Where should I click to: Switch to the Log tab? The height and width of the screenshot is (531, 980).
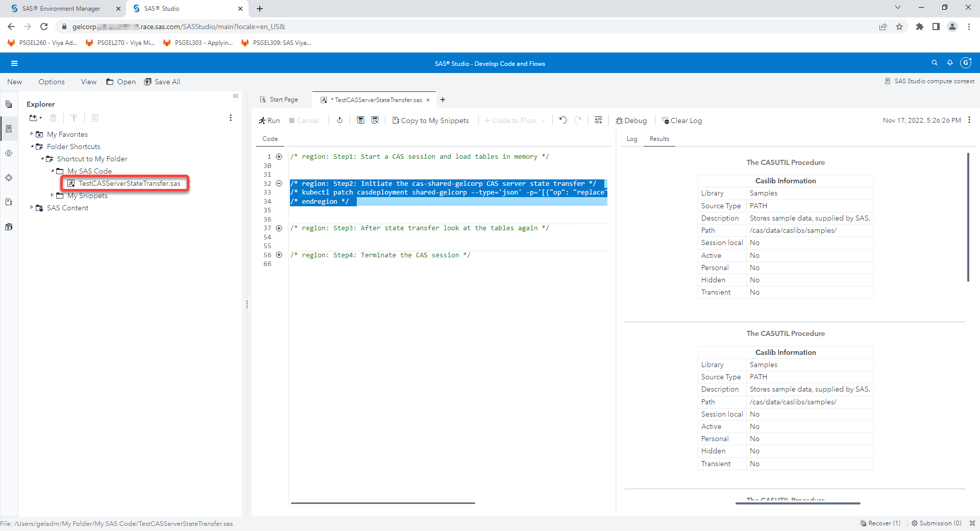(632, 139)
